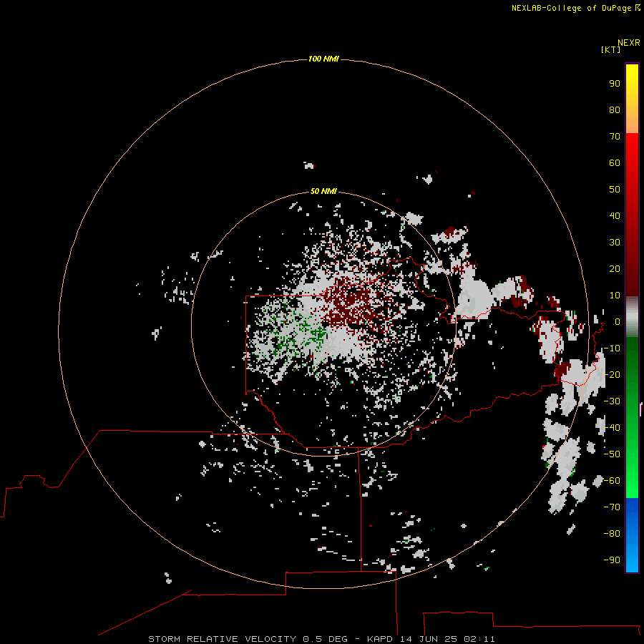The image size is (644, 644).
Task: Click the 14 JUN 25 02:11 timestamp
Action: tap(447, 639)
